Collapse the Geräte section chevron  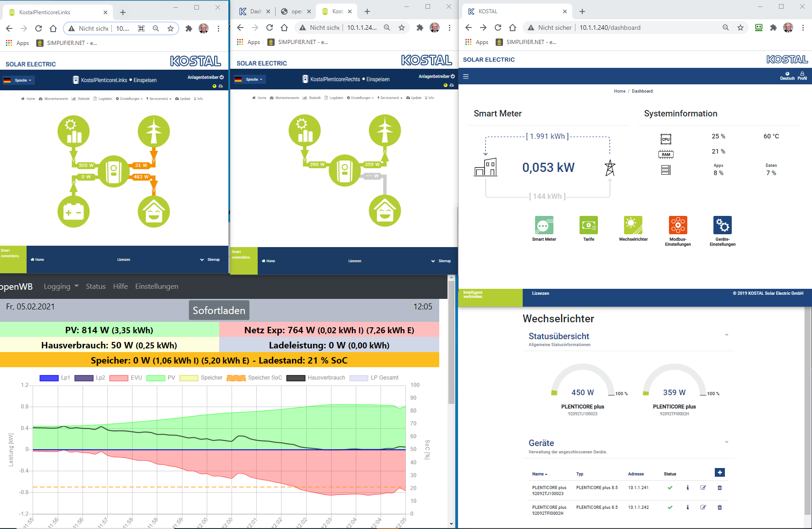(726, 442)
